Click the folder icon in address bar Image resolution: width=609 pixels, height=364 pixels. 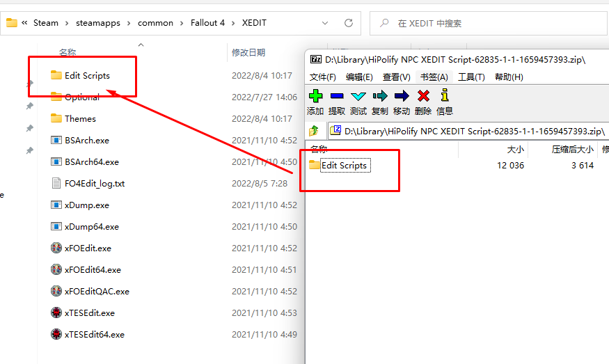[12, 23]
